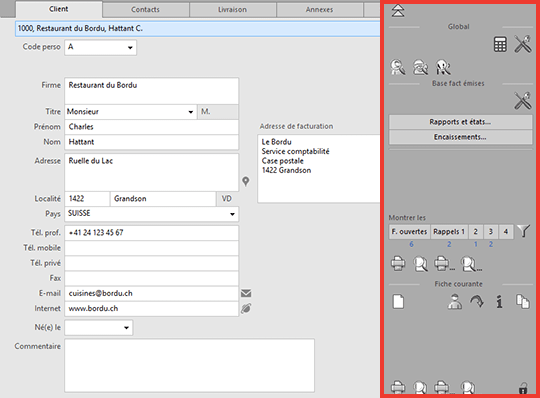
Task: Open website via icon beside Internet field
Action: click(246, 308)
